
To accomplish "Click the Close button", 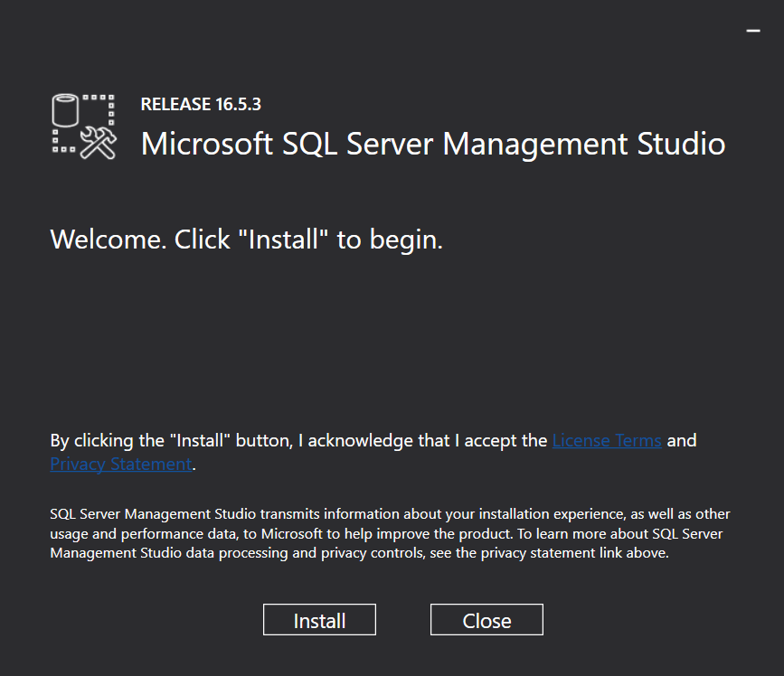I will [x=486, y=620].
